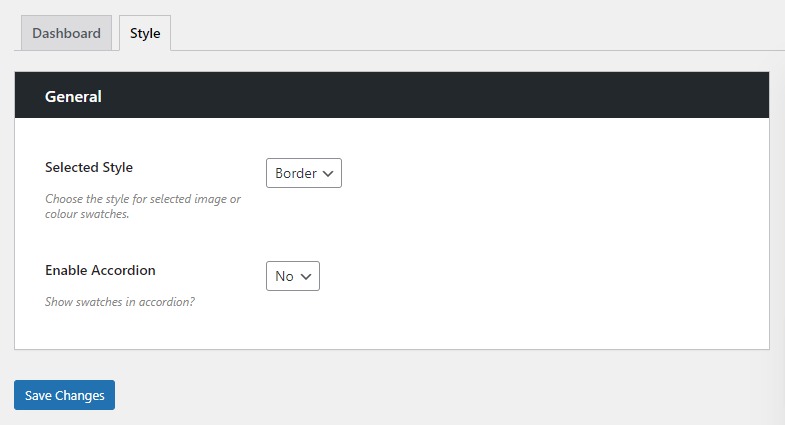785x425 pixels.
Task: Click the "No" value in accordion select
Action: pos(284,277)
